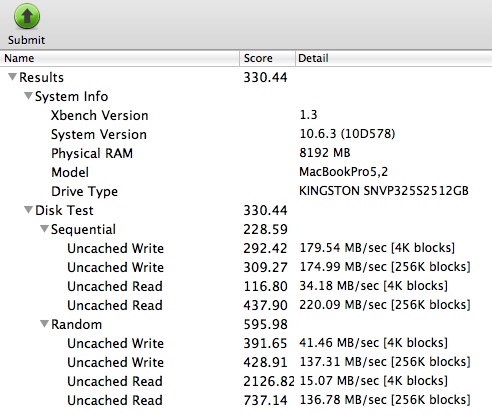Click the 8192 MB detail value
492x417 pixels.
(x=325, y=153)
